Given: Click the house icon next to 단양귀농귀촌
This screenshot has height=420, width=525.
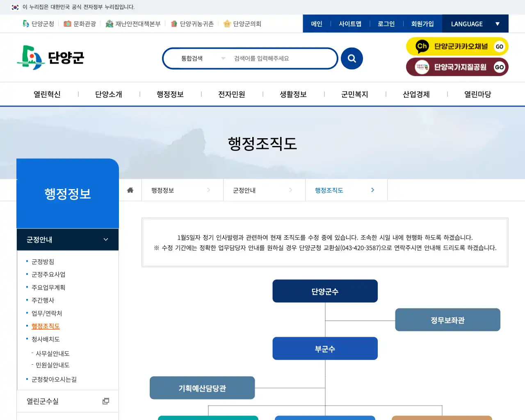Looking at the screenshot, I should click(x=173, y=23).
